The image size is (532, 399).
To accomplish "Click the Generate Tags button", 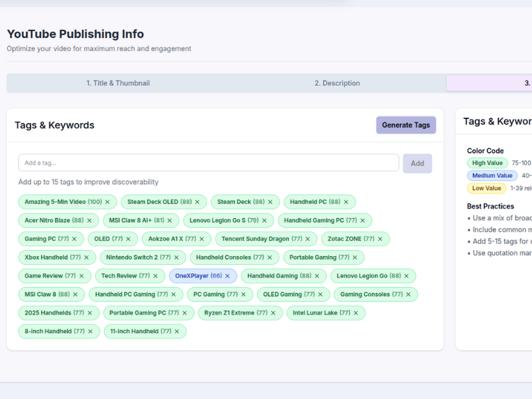I will [406, 125].
